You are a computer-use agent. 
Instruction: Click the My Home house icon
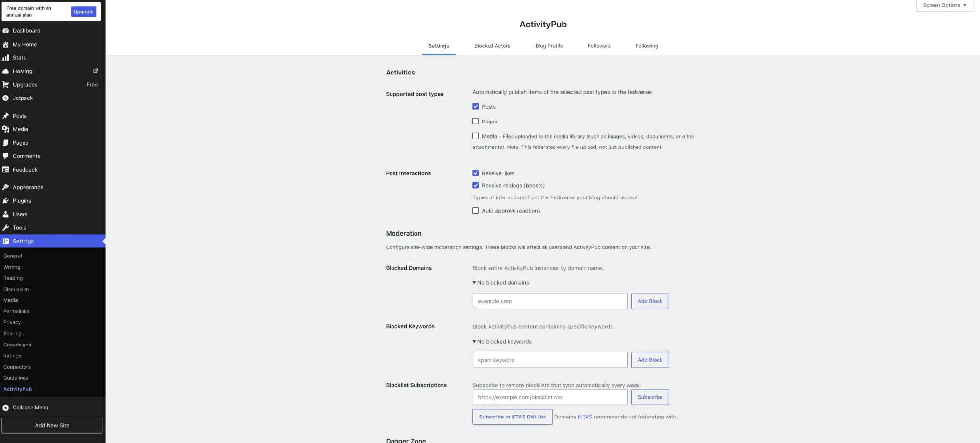pos(6,44)
